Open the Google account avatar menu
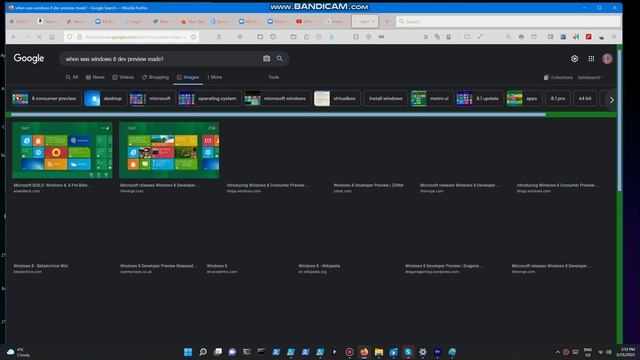The image size is (640, 360). click(607, 59)
